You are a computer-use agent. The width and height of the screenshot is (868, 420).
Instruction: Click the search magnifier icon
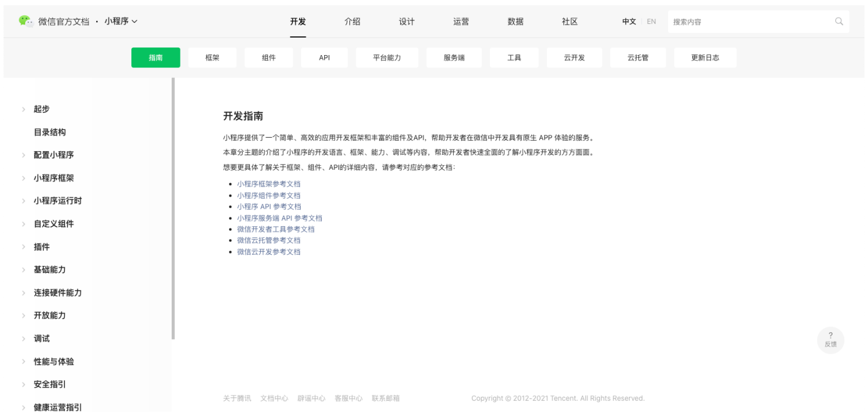pyautogui.click(x=839, y=22)
